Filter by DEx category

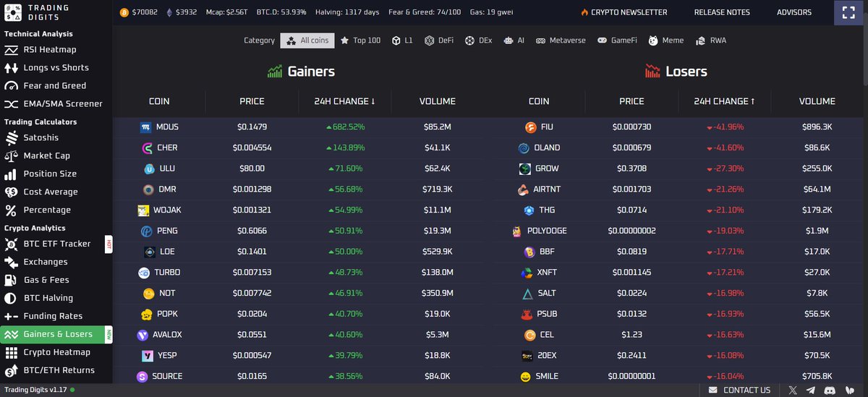click(x=478, y=40)
